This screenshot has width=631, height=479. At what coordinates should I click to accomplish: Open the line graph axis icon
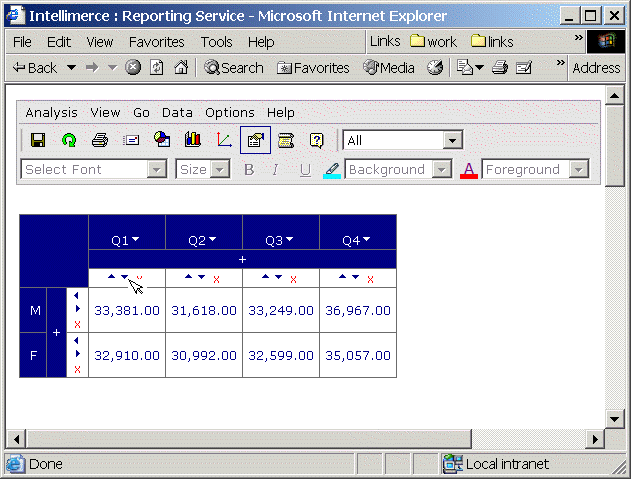point(224,140)
